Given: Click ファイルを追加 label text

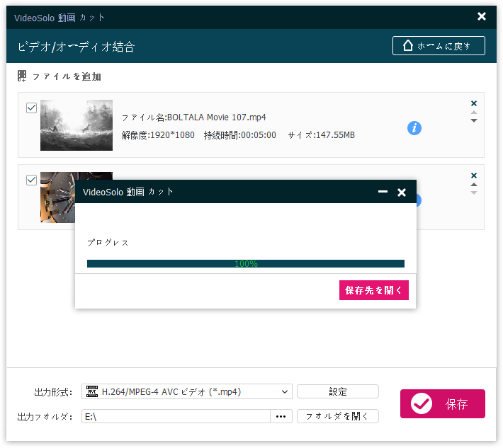Looking at the screenshot, I should click(x=67, y=76).
